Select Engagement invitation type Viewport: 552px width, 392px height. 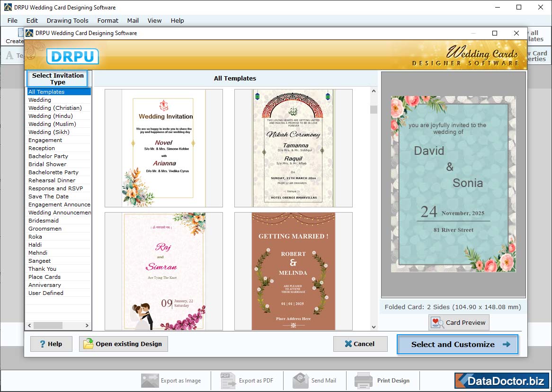pyautogui.click(x=59, y=140)
